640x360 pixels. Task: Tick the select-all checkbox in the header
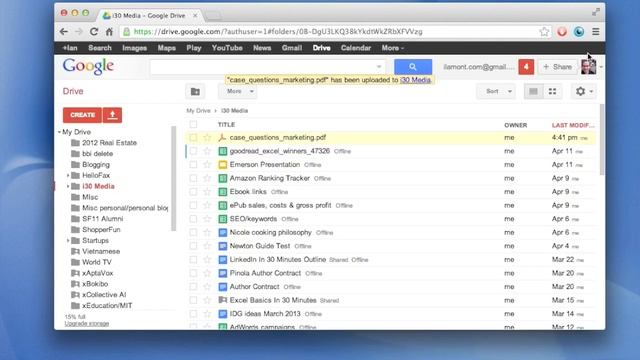pyautogui.click(x=193, y=124)
